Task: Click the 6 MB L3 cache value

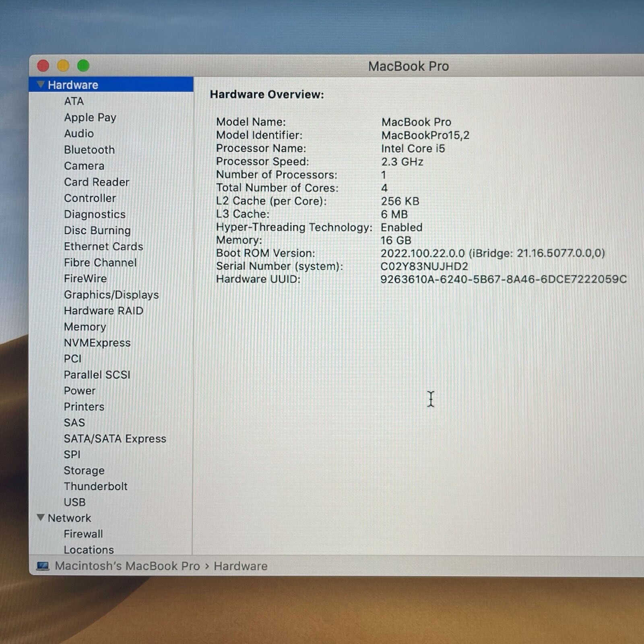Action: [x=394, y=214]
